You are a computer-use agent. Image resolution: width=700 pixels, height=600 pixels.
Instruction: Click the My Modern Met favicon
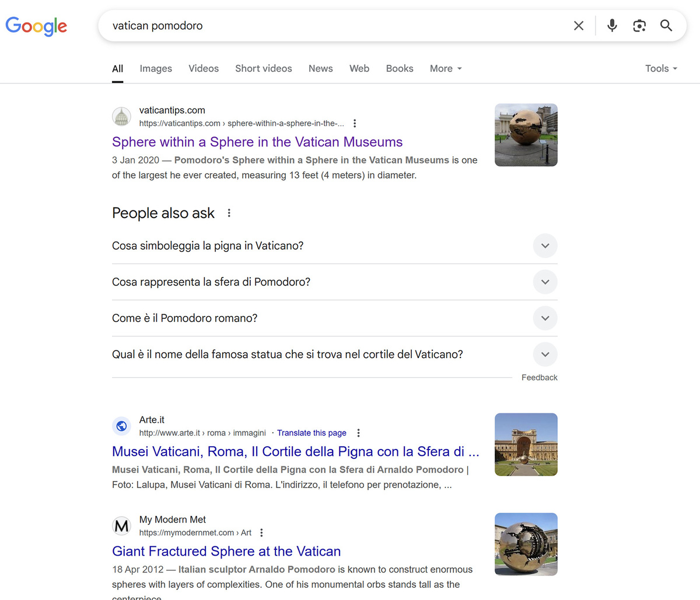pyautogui.click(x=121, y=526)
